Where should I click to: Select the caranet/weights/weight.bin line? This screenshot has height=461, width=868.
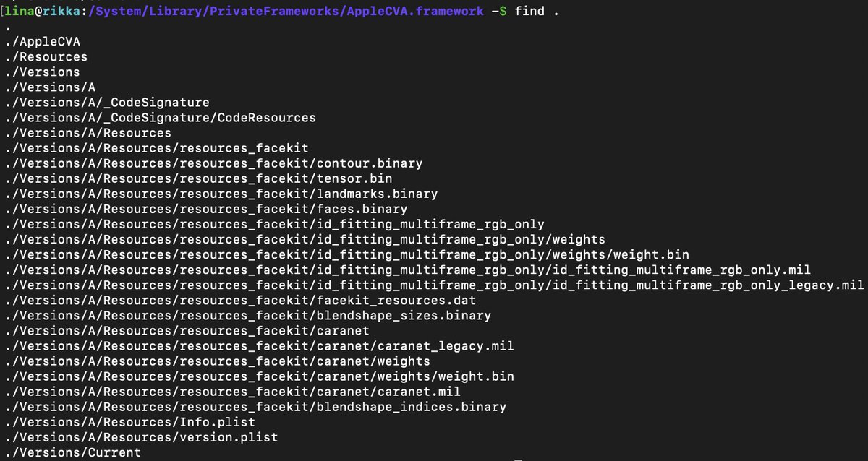[259, 376]
